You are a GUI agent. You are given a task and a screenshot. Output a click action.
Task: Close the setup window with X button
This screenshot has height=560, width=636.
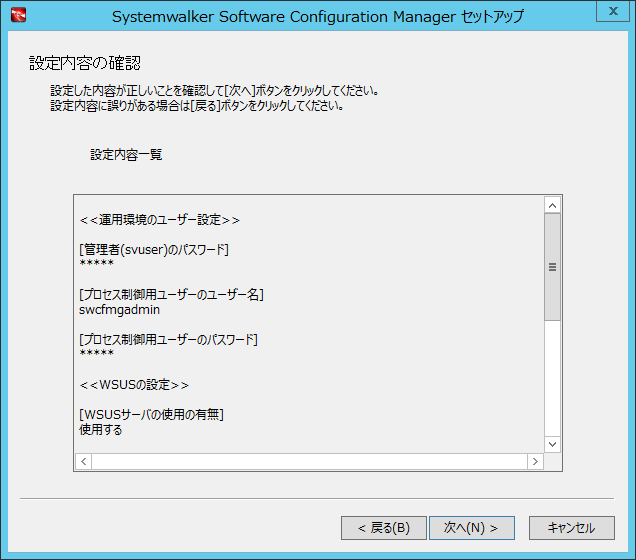click(x=613, y=11)
